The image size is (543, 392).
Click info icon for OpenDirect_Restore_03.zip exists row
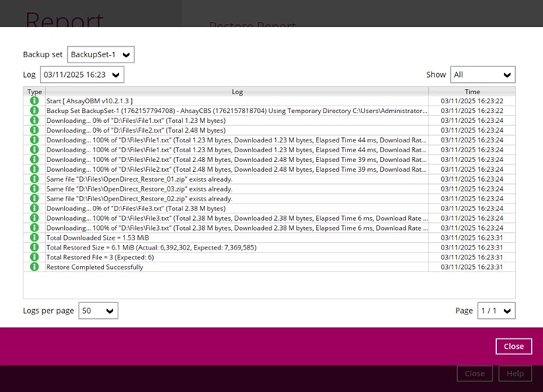point(34,188)
